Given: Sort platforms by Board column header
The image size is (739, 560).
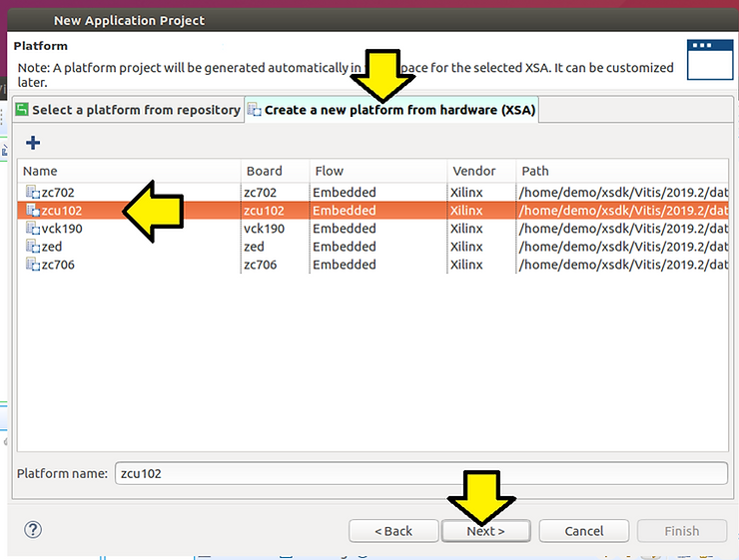Looking at the screenshot, I should [274, 171].
